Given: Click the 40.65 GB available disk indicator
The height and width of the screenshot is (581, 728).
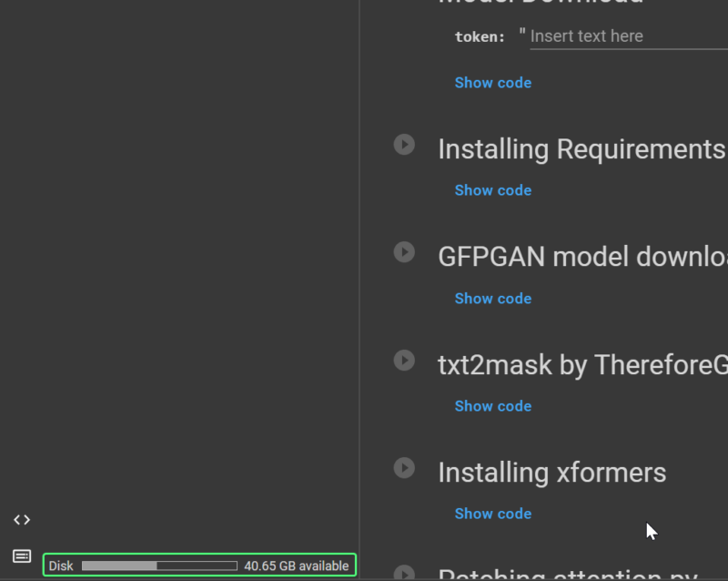Looking at the screenshot, I should (x=296, y=566).
